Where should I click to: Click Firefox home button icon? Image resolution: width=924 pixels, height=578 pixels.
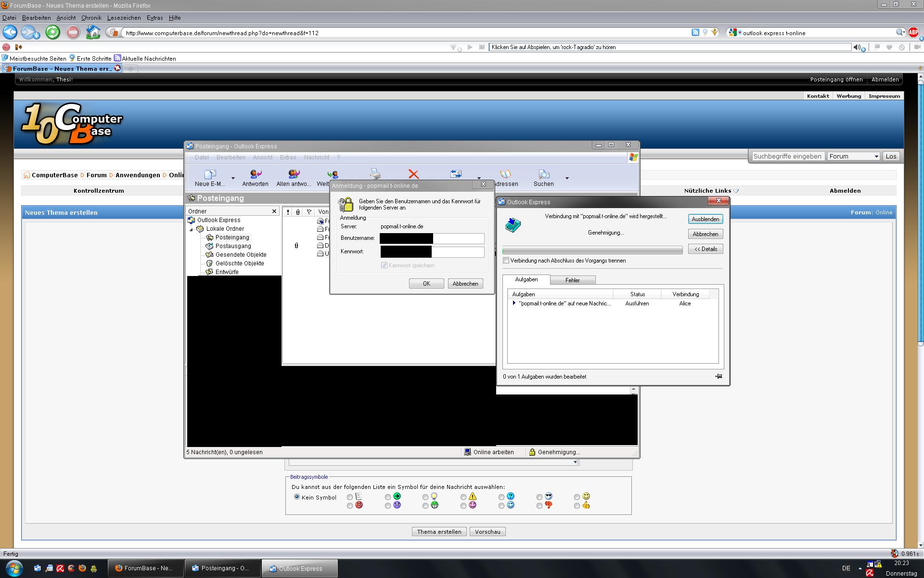pos(93,32)
